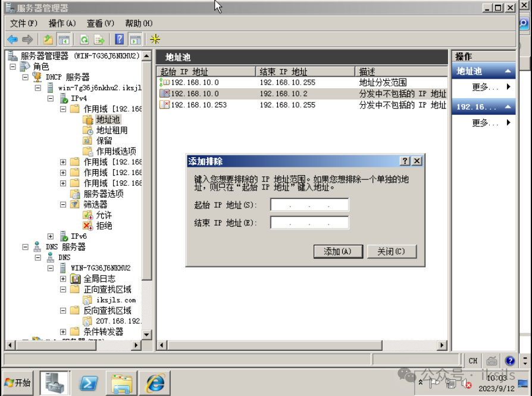Image resolution: width=532 pixels, height=396 pixels.
Task: Select the 地址租用 tree node
Action: 112,130
